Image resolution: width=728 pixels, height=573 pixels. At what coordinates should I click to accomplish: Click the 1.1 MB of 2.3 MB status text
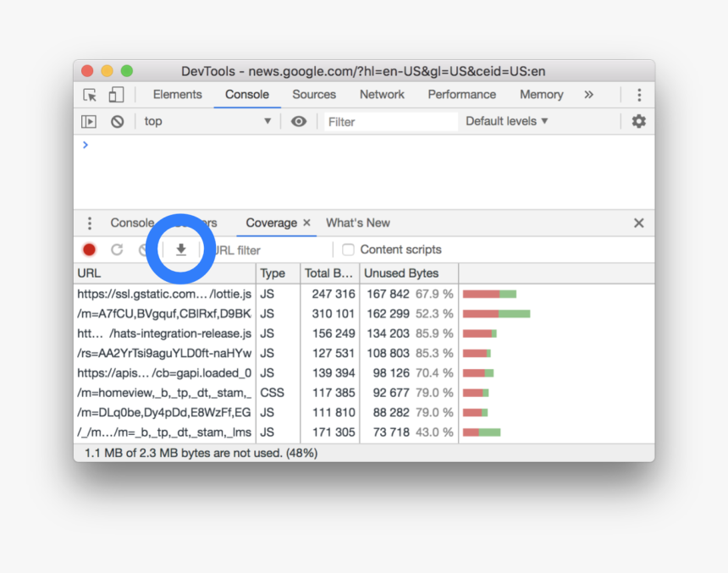[x=201, y=453]
